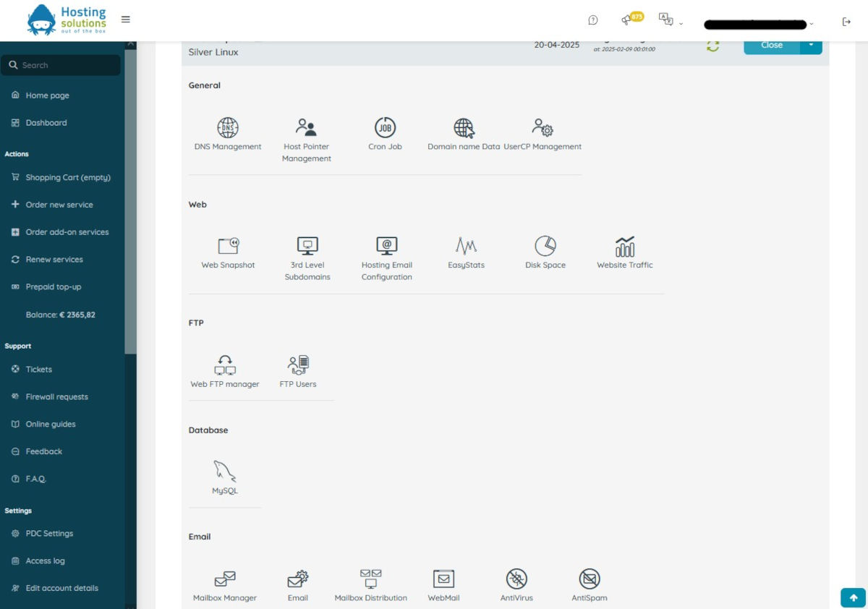Open EasyStats statistics icon
Image resolution: width=868 pixels, height=609 pixels.
pyautogui.click(x=466, y=247)
